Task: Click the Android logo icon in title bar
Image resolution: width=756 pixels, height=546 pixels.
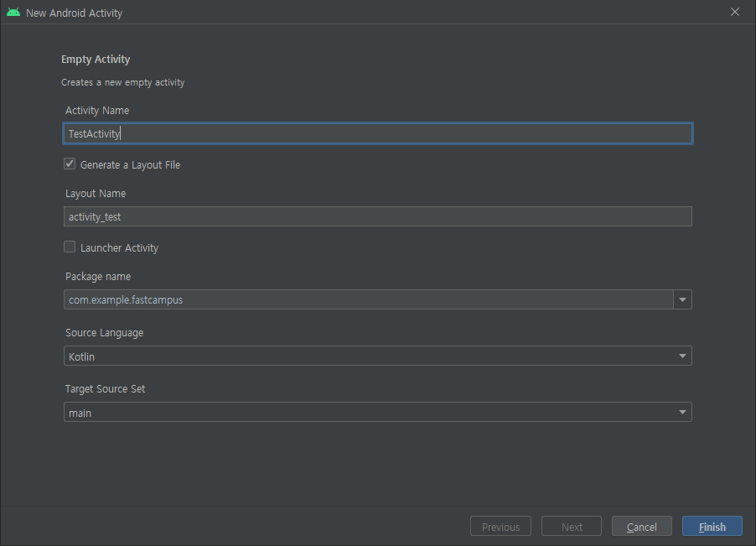Action: [13, 13]
